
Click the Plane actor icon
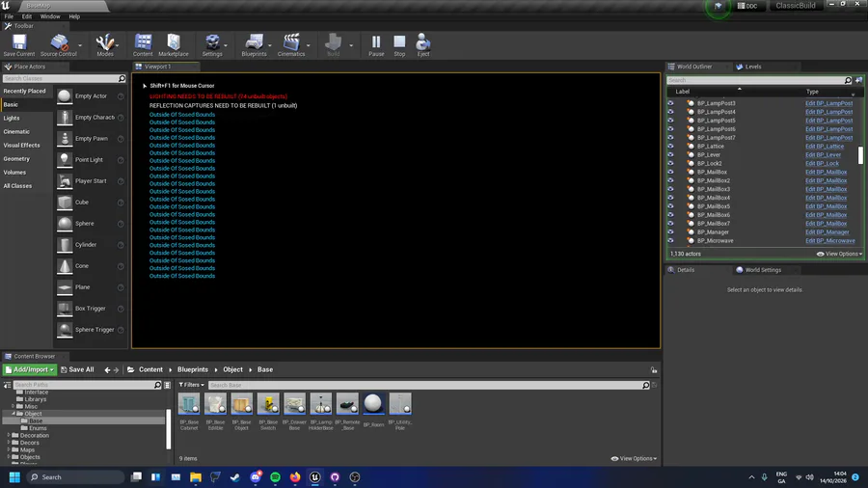65,287
